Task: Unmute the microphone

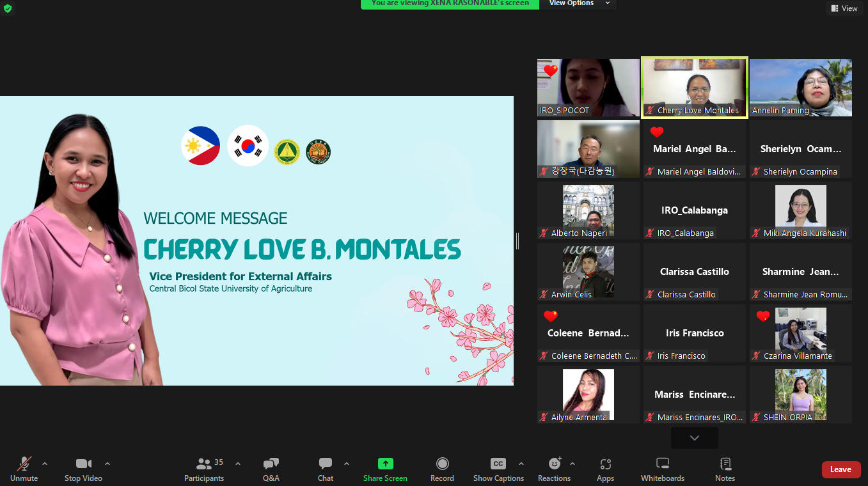Action: (x=24, y=469)
